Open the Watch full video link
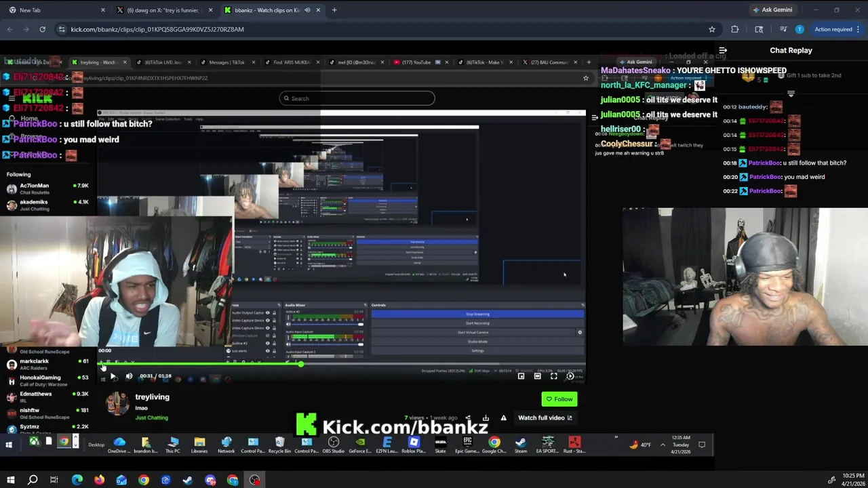Image resolution: width=868 pixels, height=488 pixels. (x=545, y=418)
